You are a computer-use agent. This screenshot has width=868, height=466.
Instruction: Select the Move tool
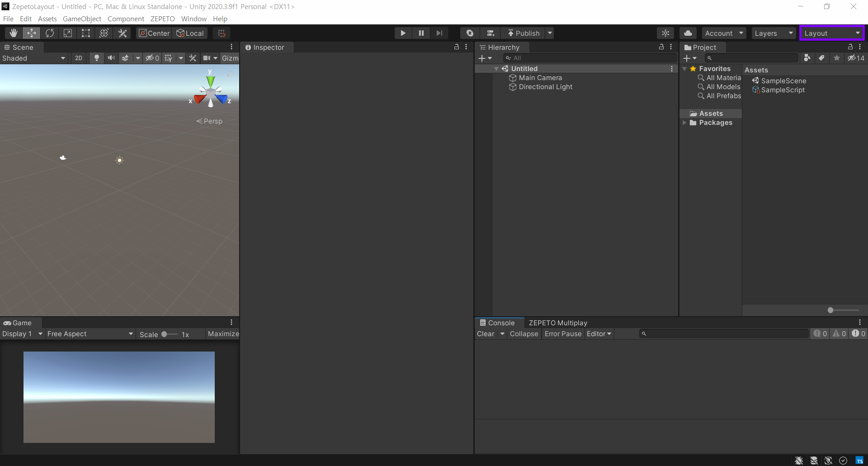pyautogui.click(x=32, y=33)
